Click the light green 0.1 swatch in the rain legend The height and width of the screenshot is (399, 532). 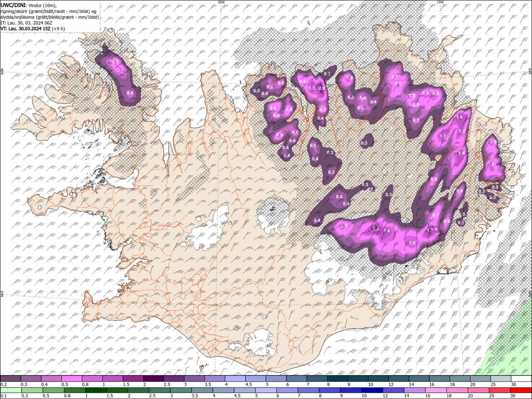11,390
